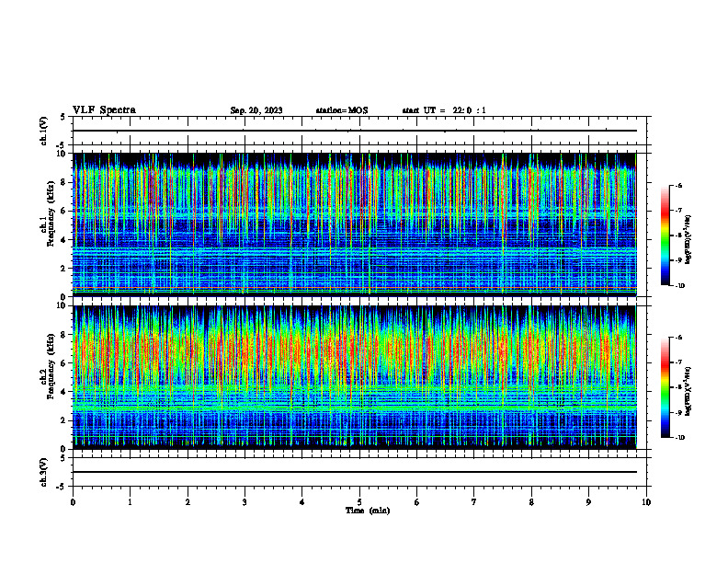The height and width of the screenshot is (563, 728).
Task: Click the "Time (min)" x-axis label
Action: click(368, 511)
